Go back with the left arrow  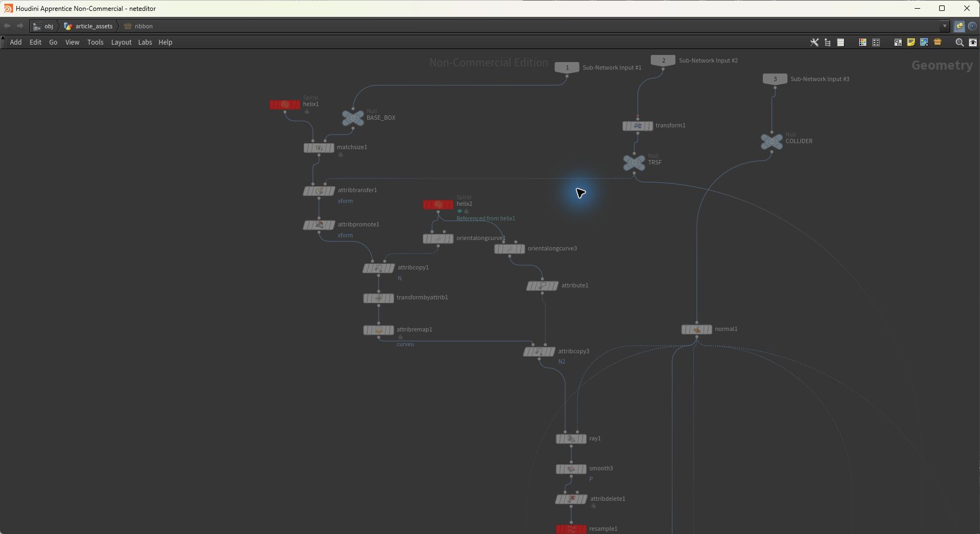tap(7, 26)
